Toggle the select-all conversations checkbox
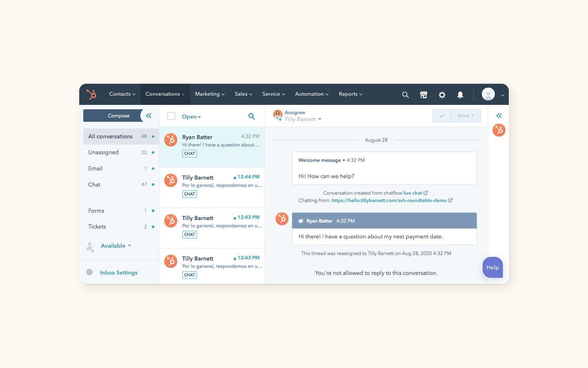 (x=171, y=116)
